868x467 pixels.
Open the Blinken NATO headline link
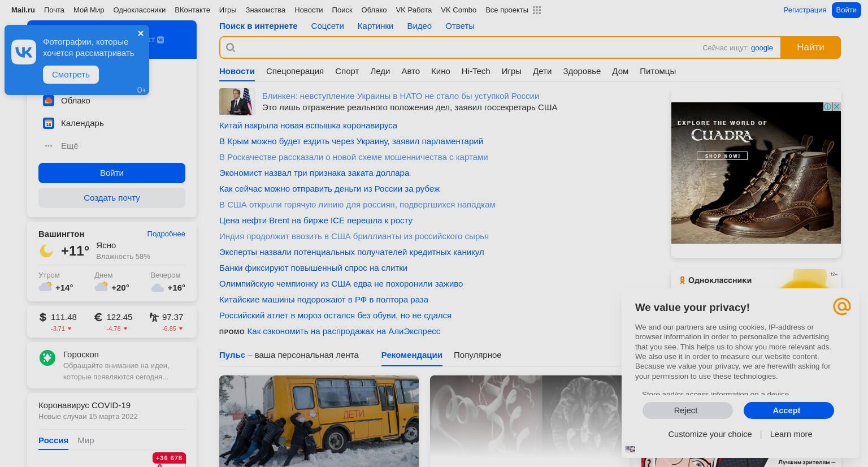pos(401,96)
